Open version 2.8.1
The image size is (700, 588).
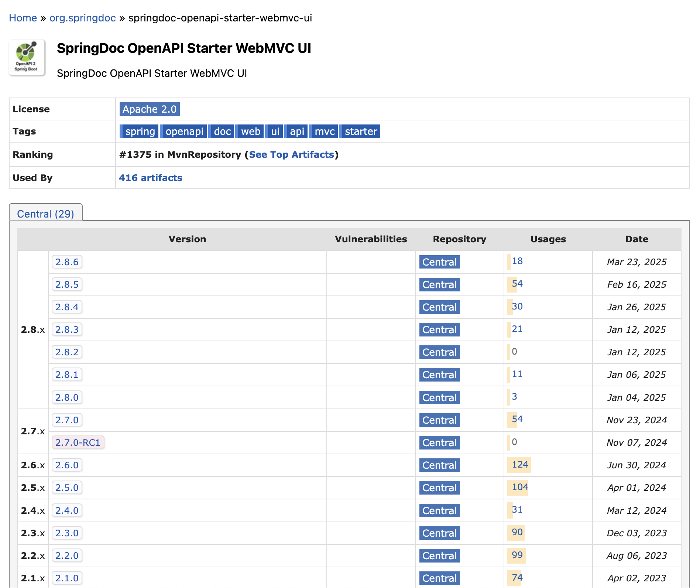67,375
